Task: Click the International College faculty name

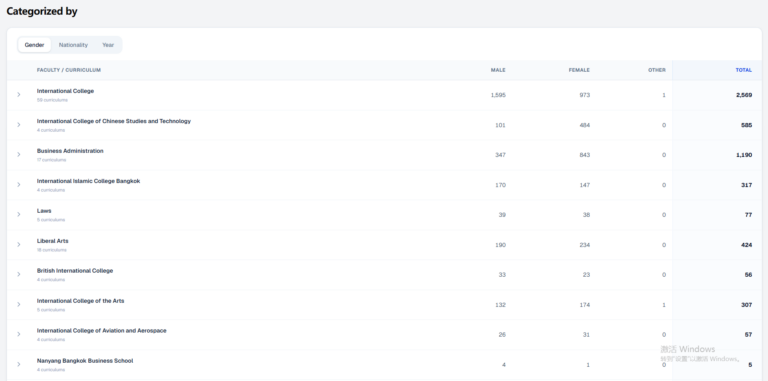Action: coord(65,91)
